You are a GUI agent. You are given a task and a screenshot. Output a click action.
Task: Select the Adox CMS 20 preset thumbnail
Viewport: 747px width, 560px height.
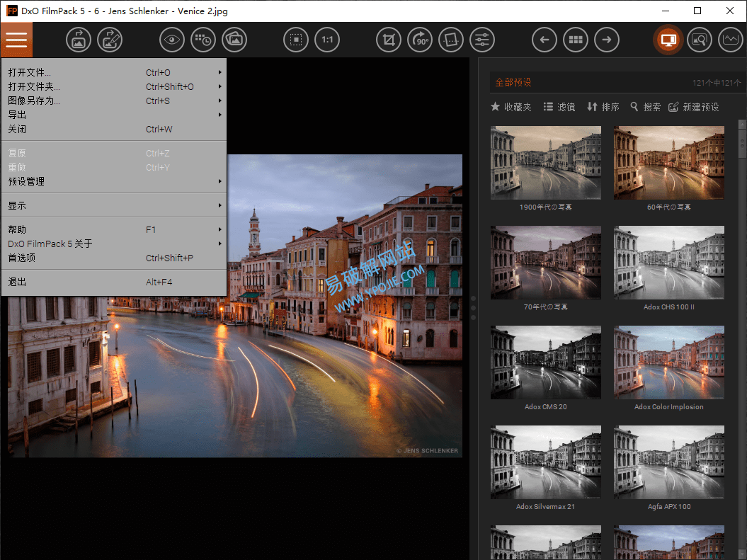tap(545, 362)
